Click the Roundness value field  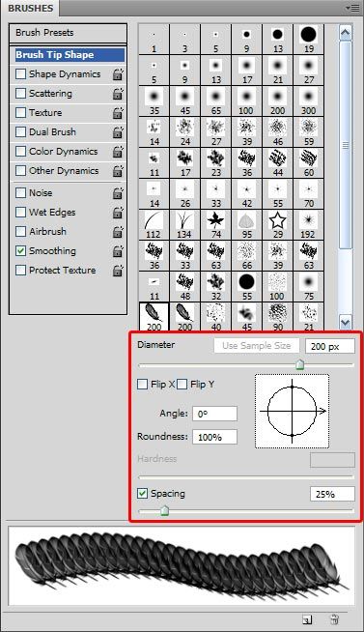pyautogui.click(x=214, y=437)
